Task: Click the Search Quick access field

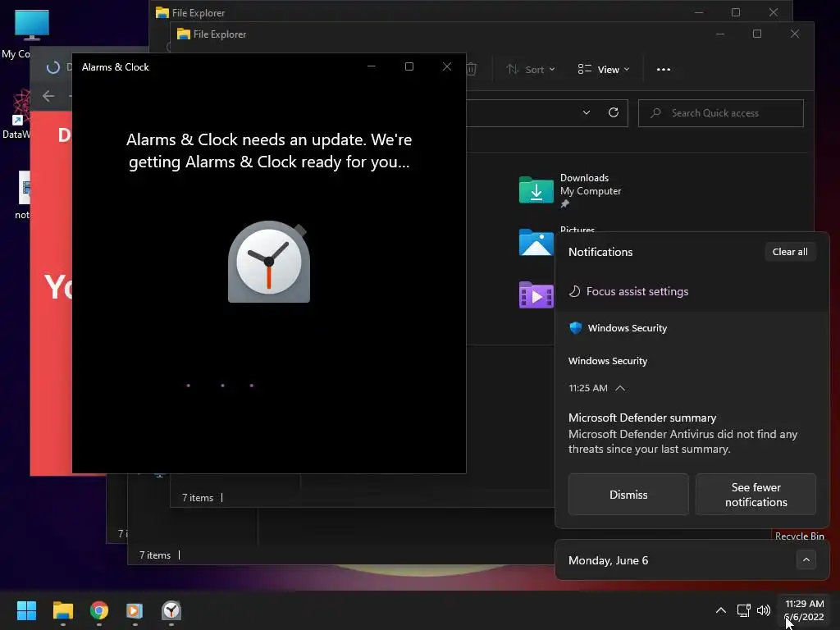Action: pyautogui.click(x=720, y=113)
